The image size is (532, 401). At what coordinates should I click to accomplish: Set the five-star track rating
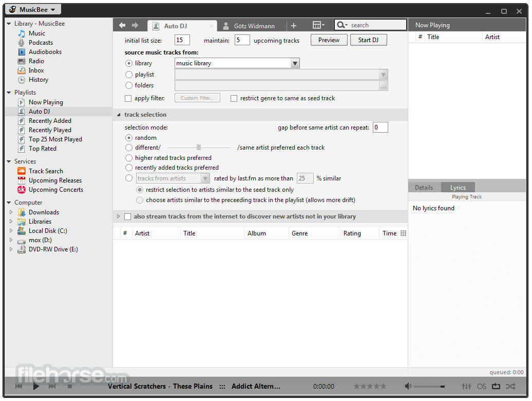pyautogui.click(x=383, y=386)
